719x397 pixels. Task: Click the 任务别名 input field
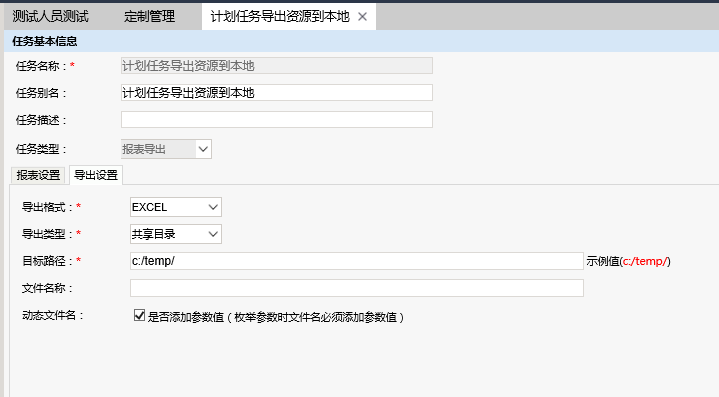point(277,93)
